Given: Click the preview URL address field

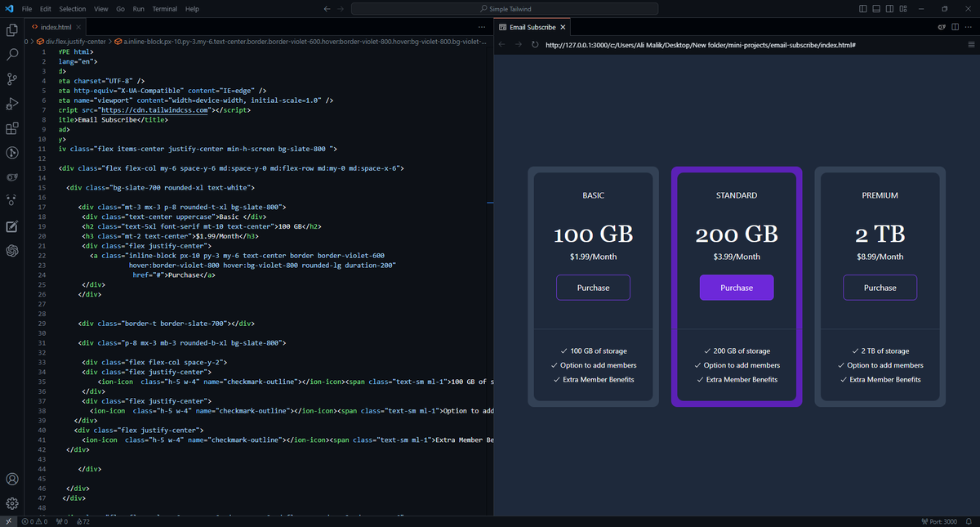Looking at the screenshot, I should pos(751,45).
